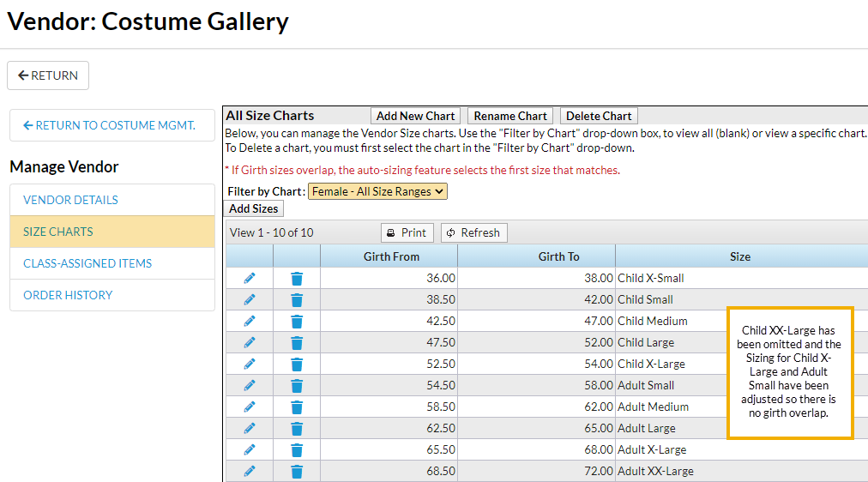Select the 47.50 Girth From cell
The height and width of the screenshot is (482, 868).
tap(389, 342)
